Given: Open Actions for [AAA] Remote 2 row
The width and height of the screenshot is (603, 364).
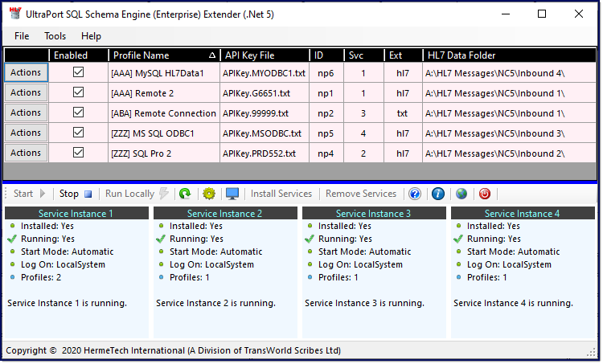Looking at the screenshot, I should point(26,92).
